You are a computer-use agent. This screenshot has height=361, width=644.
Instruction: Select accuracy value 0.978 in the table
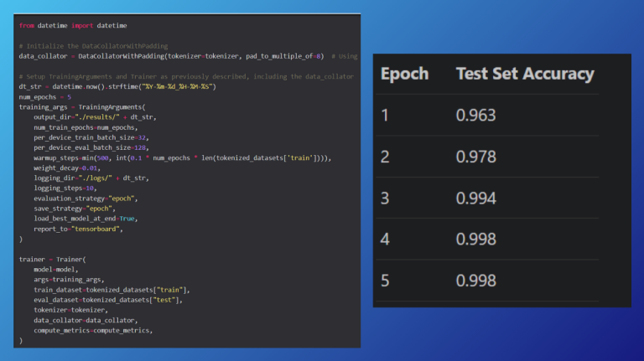click(475, 157)
